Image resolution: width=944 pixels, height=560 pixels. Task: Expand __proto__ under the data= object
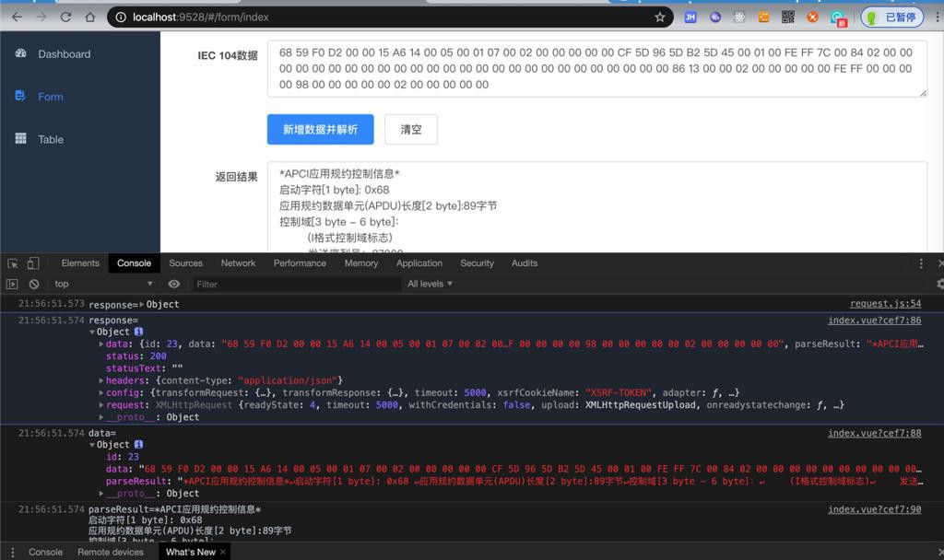click(x=101, y=494)
